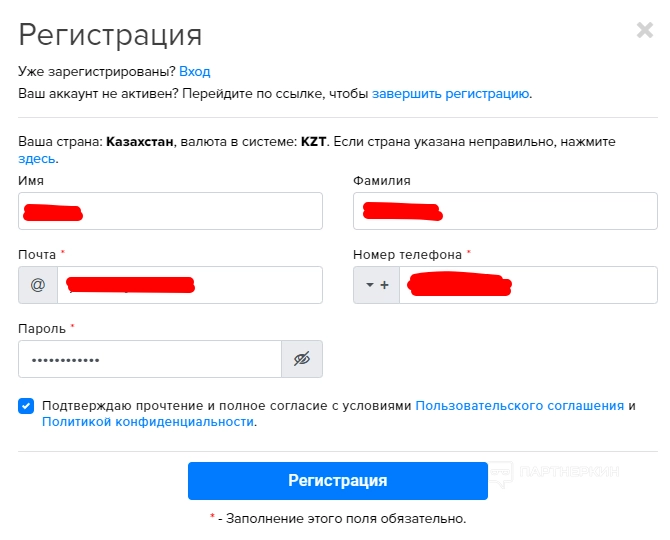Open Политикой конфиденциальности link

[x=148, y=422]
